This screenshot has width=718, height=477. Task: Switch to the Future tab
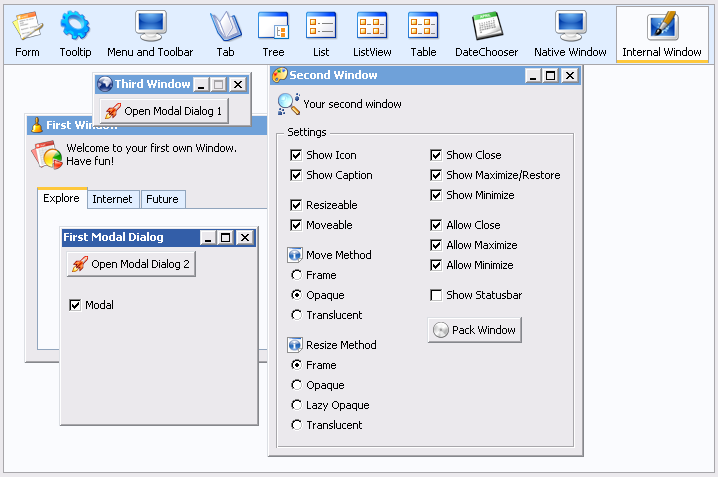pos(163,199)
